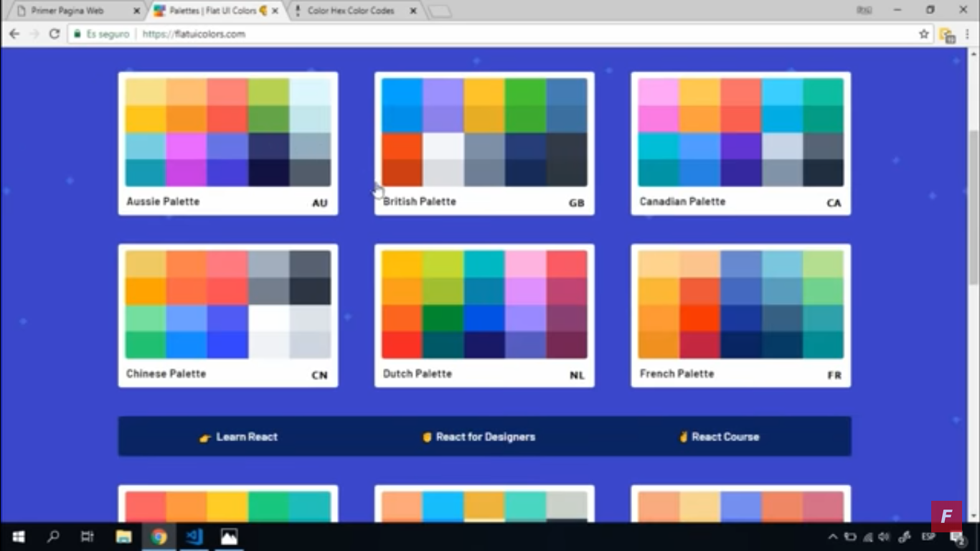Click the NL flag label
Viewport: 980px width, 551px height.
(x=577, y=375)
